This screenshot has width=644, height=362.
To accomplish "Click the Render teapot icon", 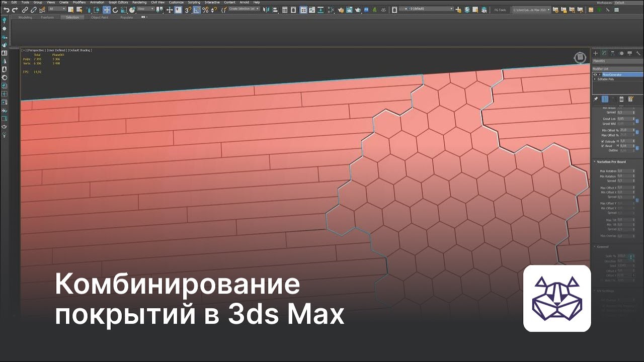I will click(358, 10).
